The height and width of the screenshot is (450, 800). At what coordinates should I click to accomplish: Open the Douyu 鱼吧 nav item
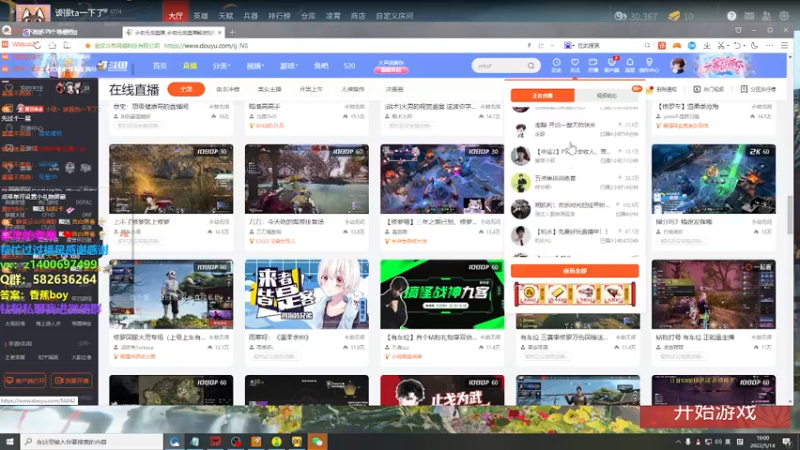(321, 66)
